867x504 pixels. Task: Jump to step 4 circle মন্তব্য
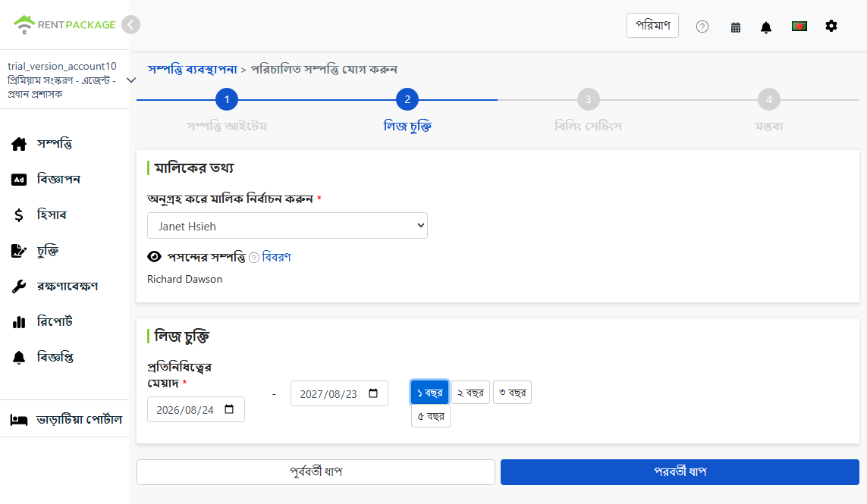[768, 99]
